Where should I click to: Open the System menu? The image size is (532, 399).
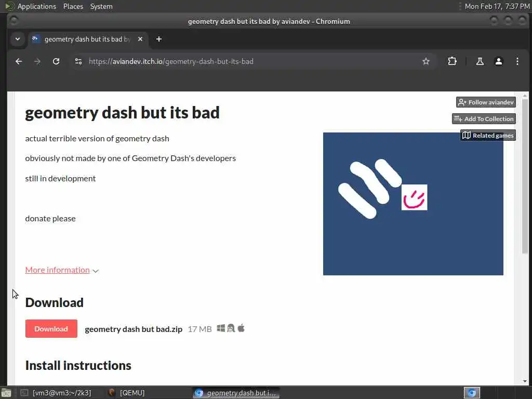101,6
